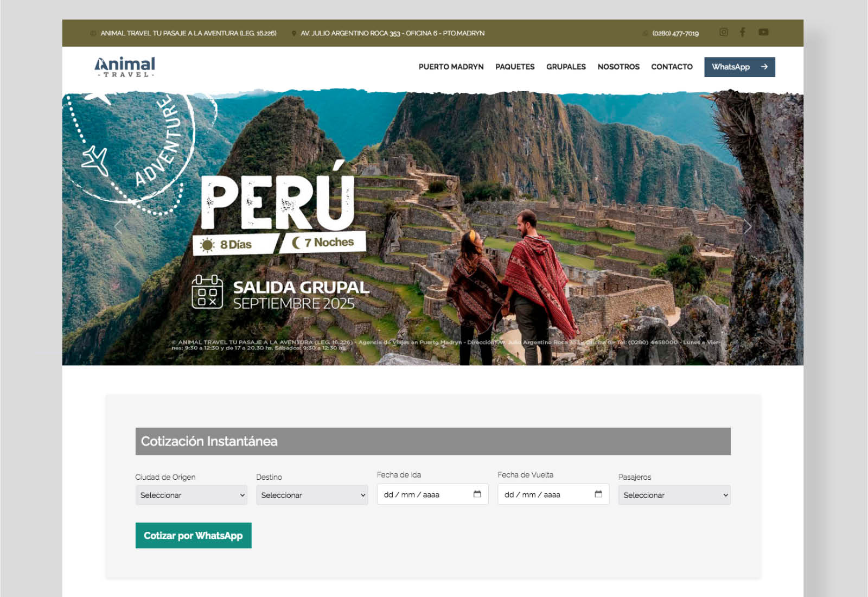Click the location pin beside the address
This screenshot has height=597, width=868.
coord(294,34)
